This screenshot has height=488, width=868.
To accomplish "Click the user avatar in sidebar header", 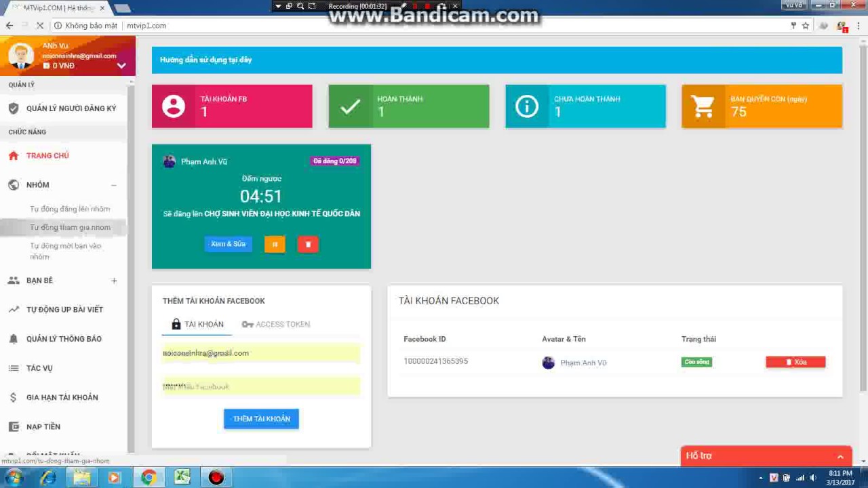I will pyautogui.click(x=20, y=56).
